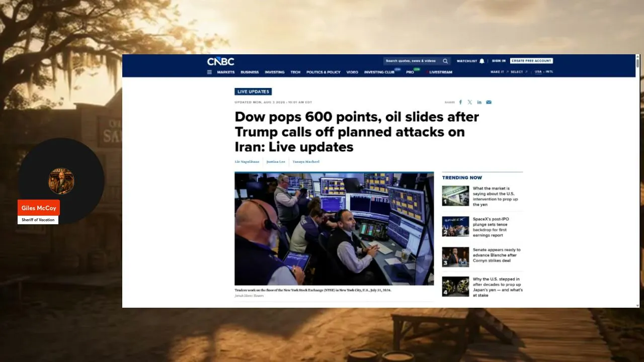Click the Make It link

click(x=497, y=72)
